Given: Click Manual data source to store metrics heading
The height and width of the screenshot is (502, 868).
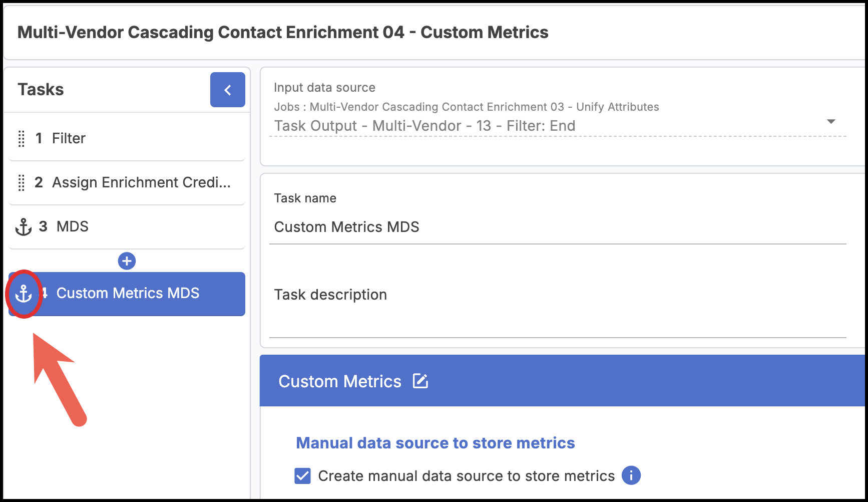Looking at the screenshot, I should point(435,443).
